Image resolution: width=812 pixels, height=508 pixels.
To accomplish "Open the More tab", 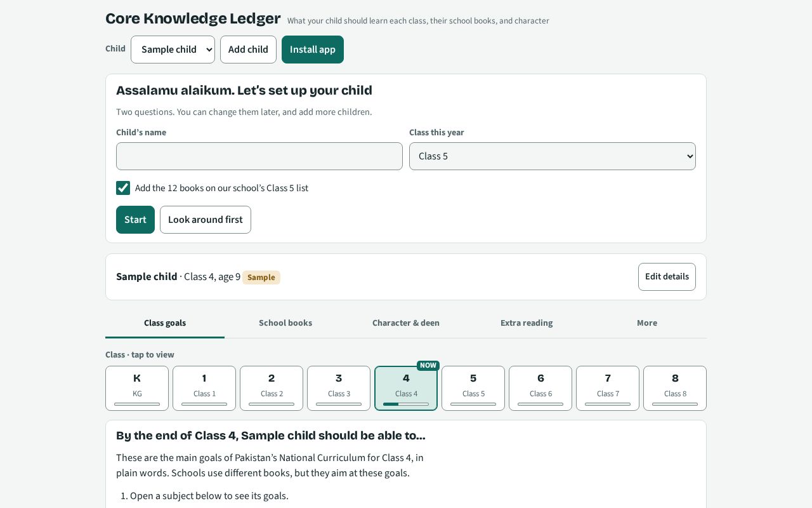I will 647,323.
